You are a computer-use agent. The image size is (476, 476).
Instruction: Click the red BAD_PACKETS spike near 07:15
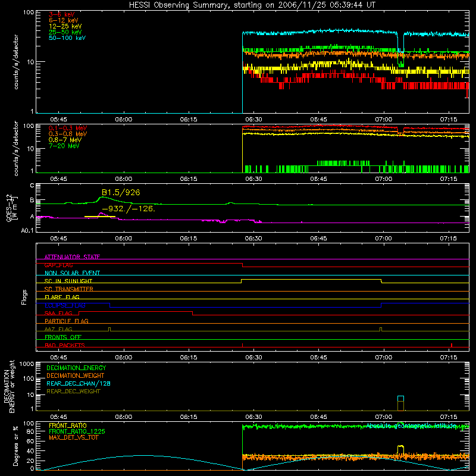pyautogui.click(x=452, y=345)
